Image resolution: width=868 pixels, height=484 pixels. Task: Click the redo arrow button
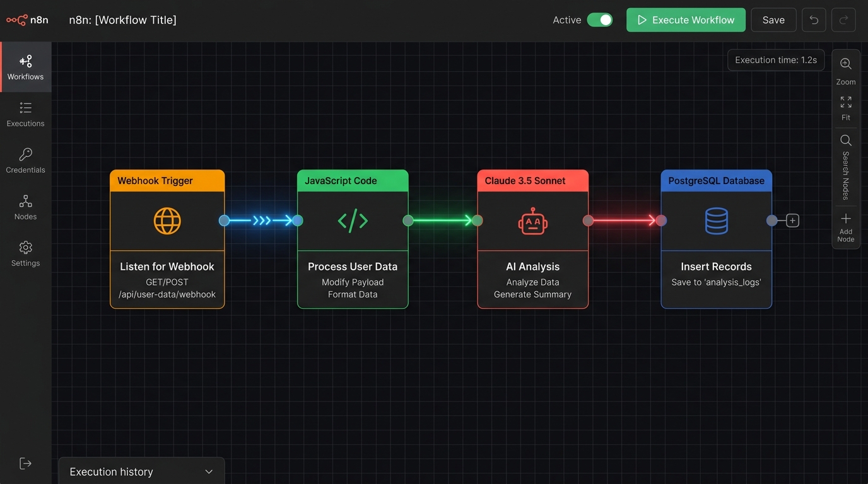click(x=843, y=20)
